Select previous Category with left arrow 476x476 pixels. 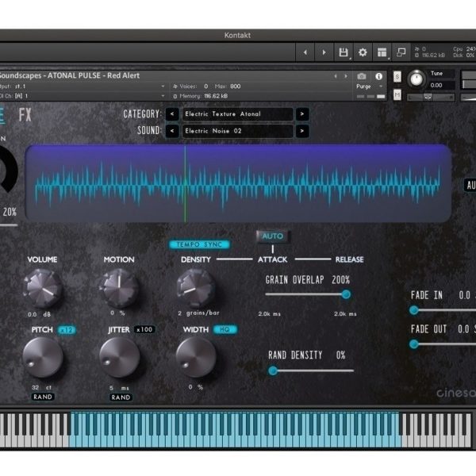[x=172, y=114]
